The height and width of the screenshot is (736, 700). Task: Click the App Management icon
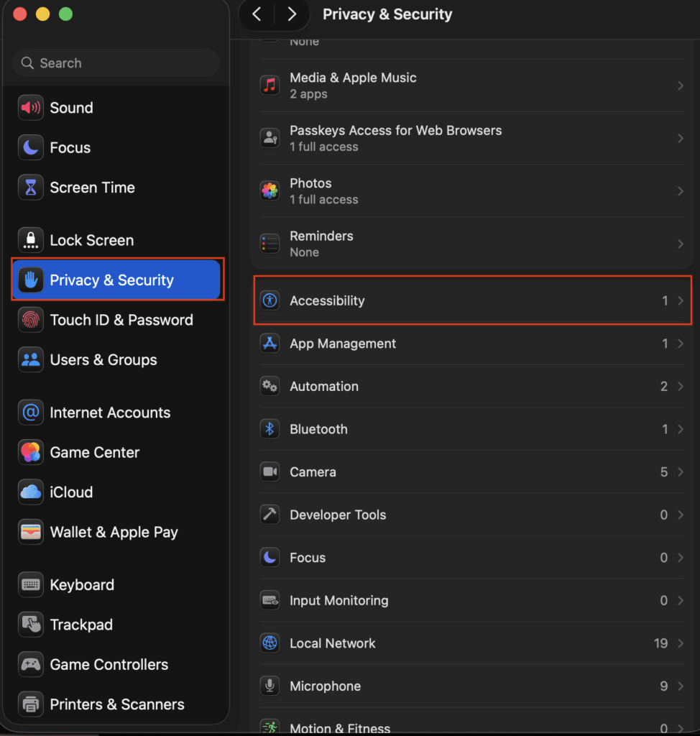(270, 344)
